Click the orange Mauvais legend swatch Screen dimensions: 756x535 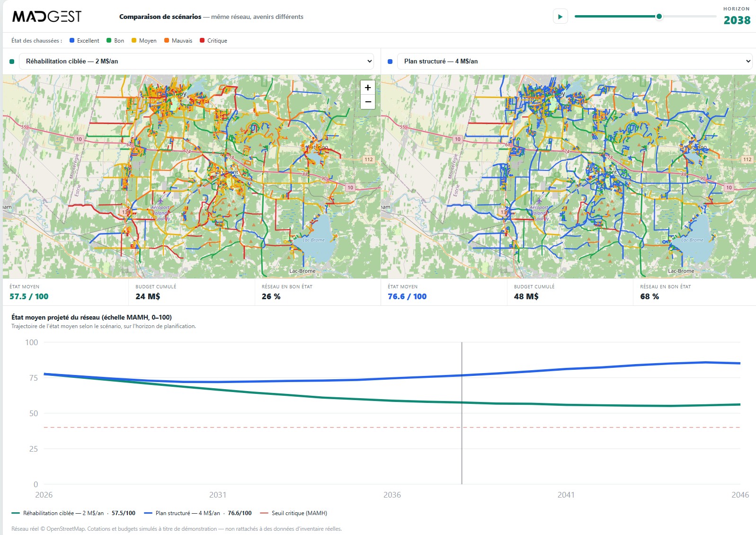tap(167, 41)
